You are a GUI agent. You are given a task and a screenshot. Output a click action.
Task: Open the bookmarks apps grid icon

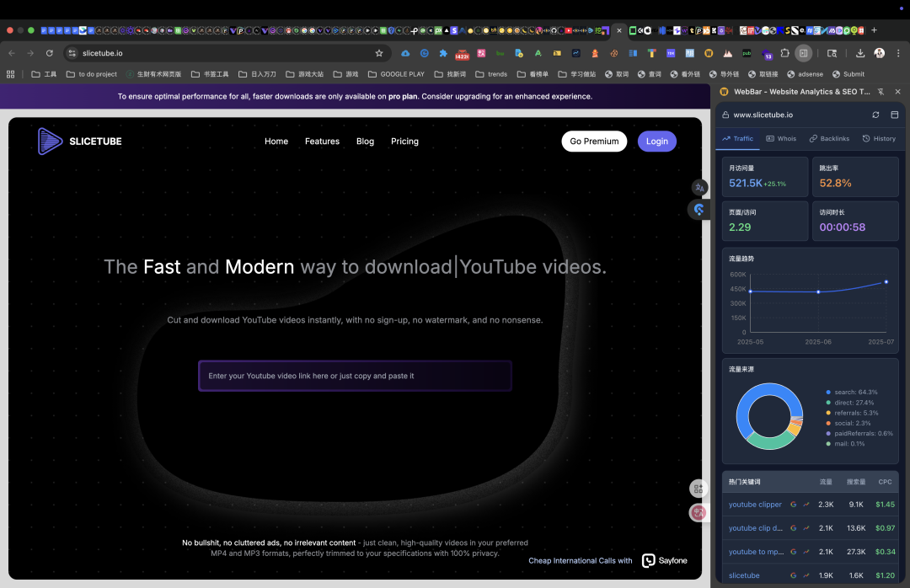tap(10, 74)
